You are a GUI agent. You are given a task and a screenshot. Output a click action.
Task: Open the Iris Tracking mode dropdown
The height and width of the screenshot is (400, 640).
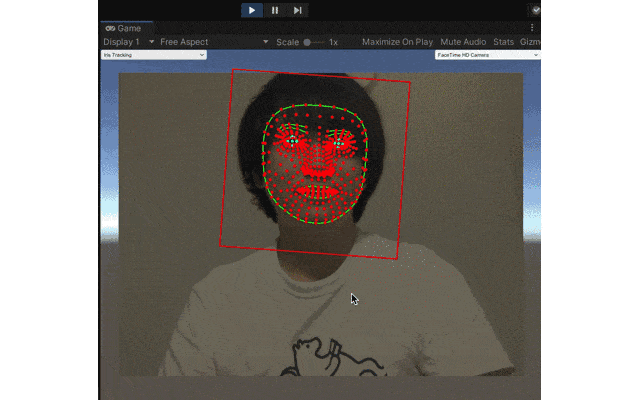pos(154,55)
